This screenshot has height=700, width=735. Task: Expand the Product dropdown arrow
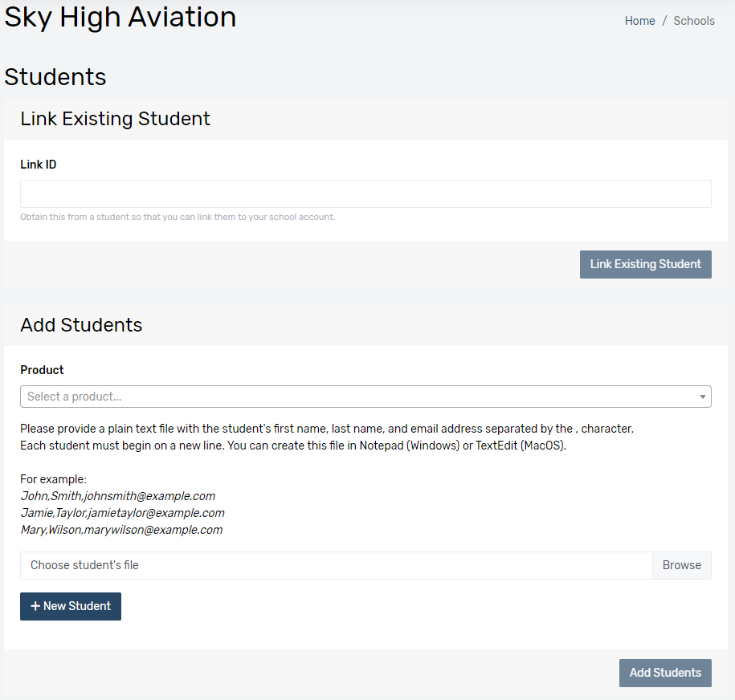703,397
